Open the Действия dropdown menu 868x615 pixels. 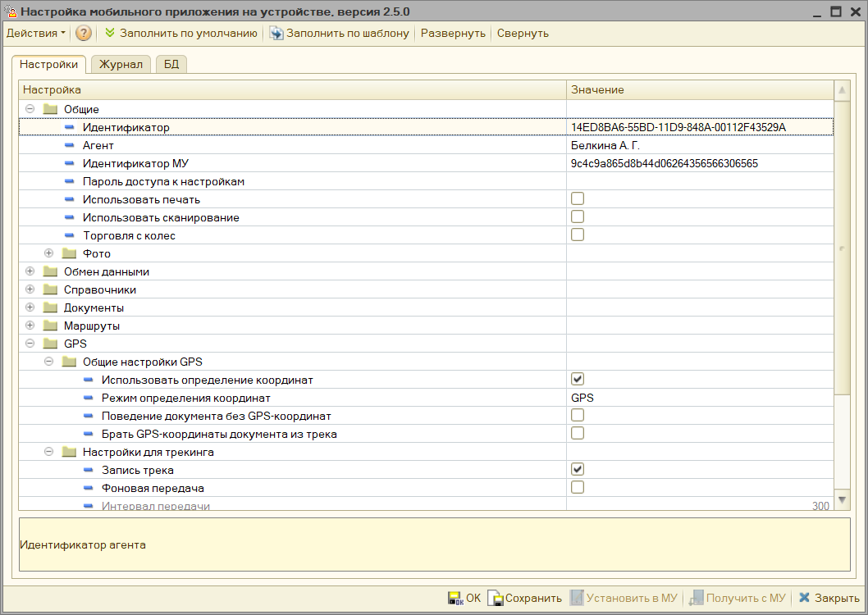(x=36, y=33)
